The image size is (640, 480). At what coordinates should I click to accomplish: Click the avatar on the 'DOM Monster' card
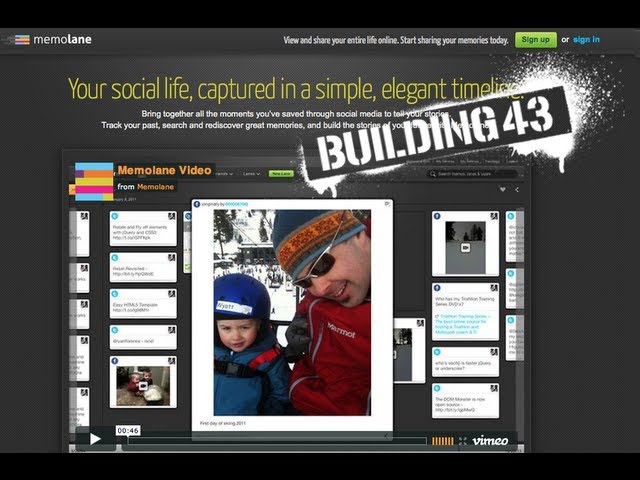[x=494, y=389]
